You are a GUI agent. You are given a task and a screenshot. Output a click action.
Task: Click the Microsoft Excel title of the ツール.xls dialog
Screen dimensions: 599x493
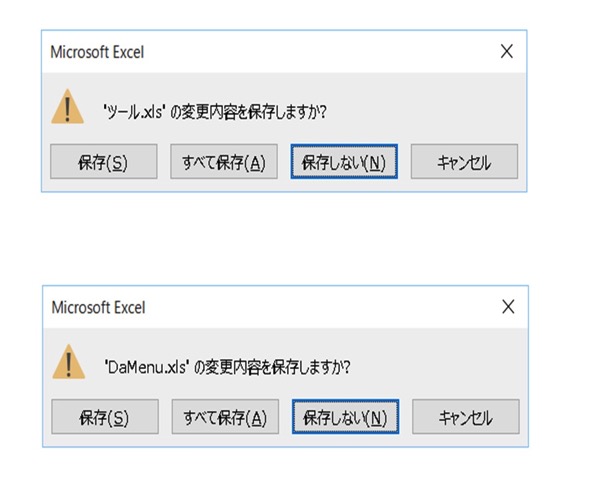click(97, 52)
